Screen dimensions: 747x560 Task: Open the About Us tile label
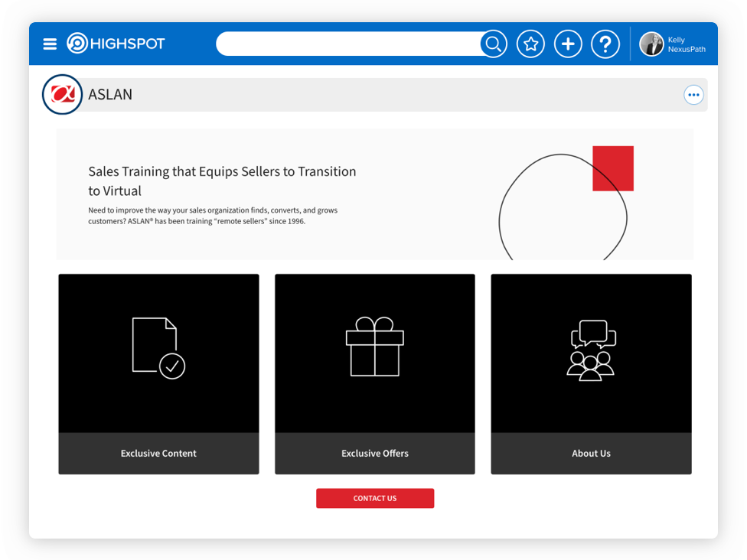[591, 454]
